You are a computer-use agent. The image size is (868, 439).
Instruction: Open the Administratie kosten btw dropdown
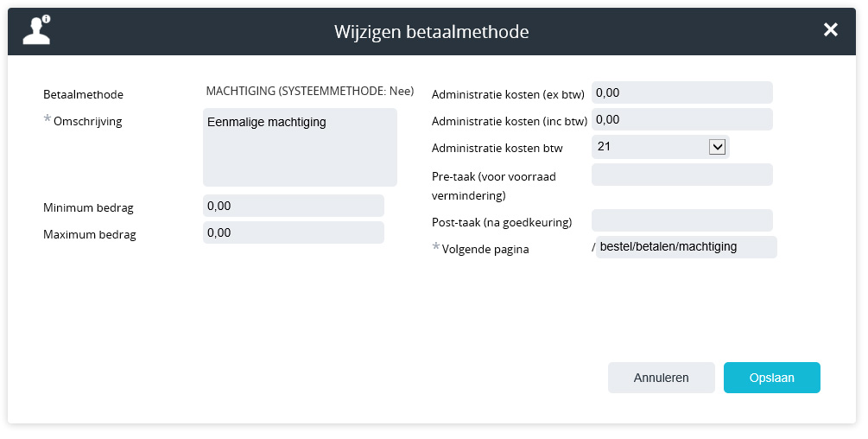(716, 147)
